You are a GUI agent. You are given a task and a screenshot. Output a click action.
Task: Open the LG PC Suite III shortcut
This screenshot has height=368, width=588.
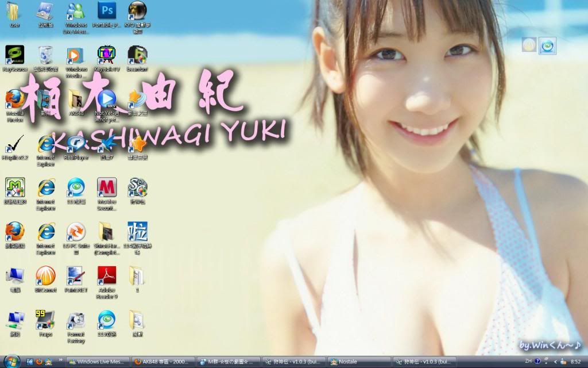[x=76, y=232]
